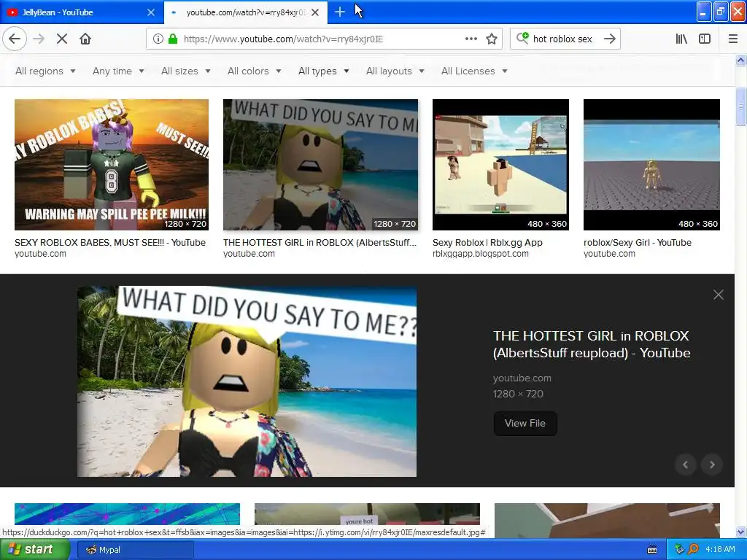Go back with the browser back arrow
The height and width of the screenshot is (560, 747).
(15, 39)
